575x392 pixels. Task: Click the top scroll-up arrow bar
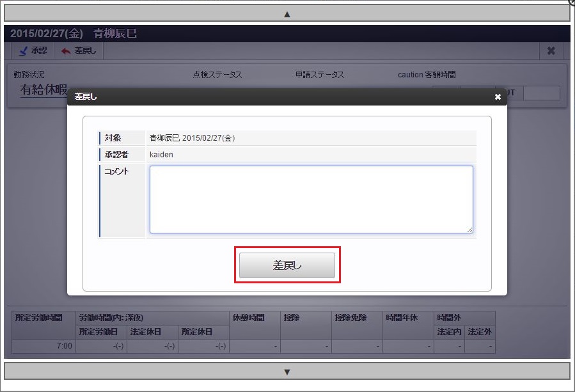pyautogui.click(x=287, y=14)
